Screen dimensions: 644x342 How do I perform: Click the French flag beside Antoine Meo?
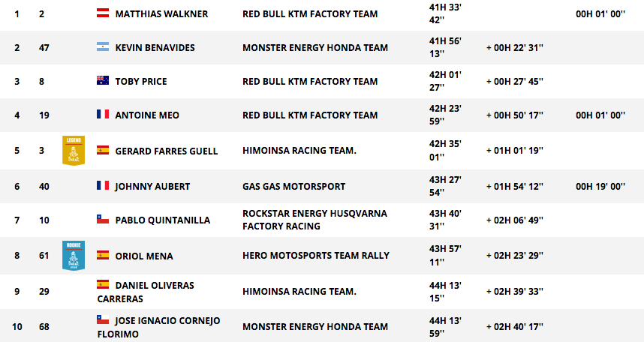pos(103,114)
